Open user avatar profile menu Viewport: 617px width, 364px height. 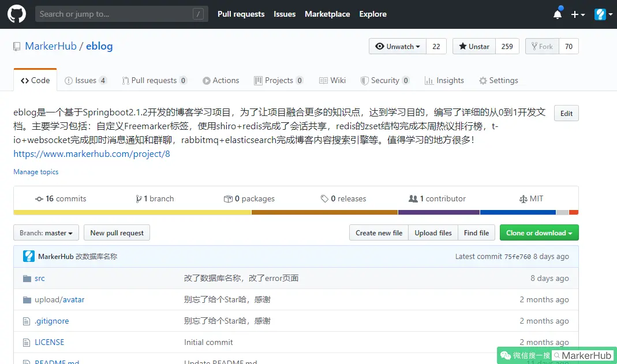pyautogui.click(x=604, y=14)
